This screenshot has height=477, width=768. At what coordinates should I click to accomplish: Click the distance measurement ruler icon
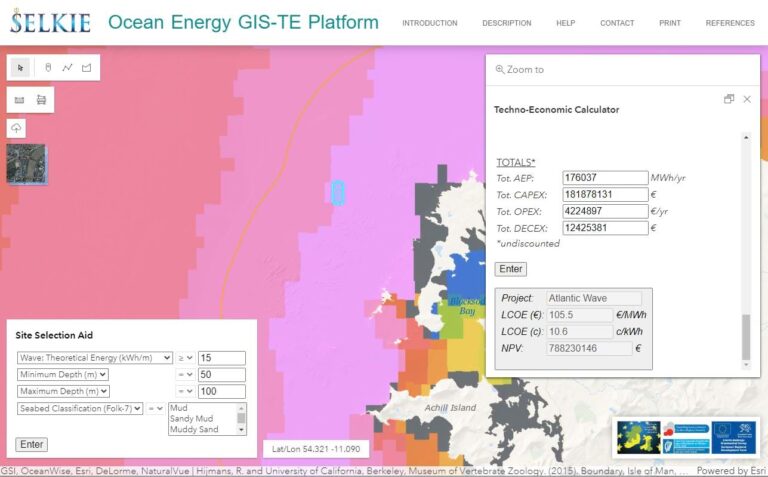tap(19, 100)
